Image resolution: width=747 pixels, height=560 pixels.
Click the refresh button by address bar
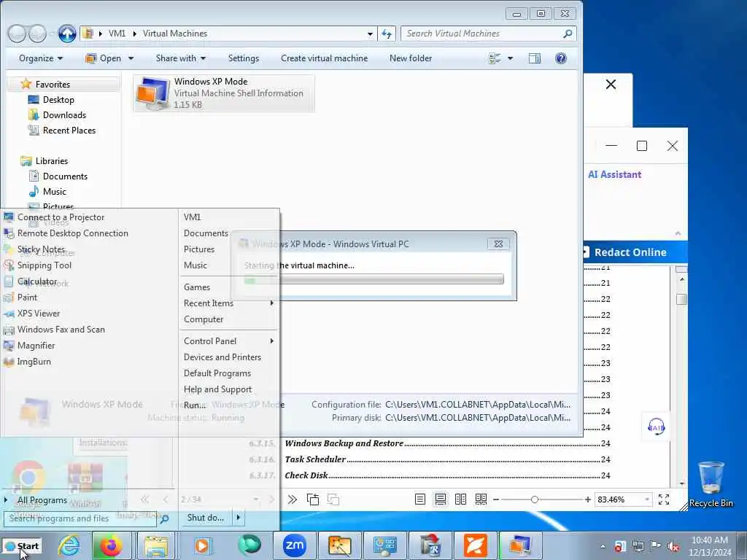click(x=387, y=34)
